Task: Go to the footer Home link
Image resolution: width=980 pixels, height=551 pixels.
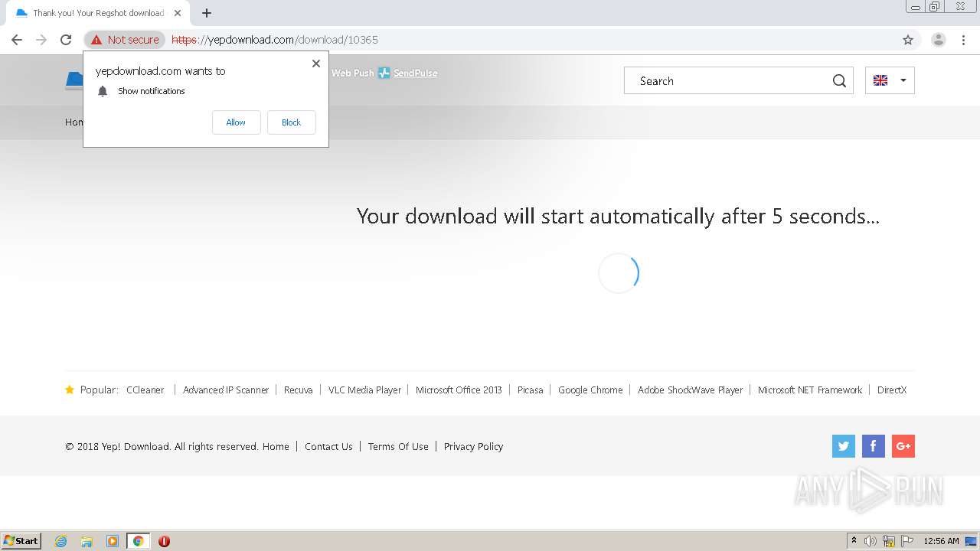Action: click(276, 446)
